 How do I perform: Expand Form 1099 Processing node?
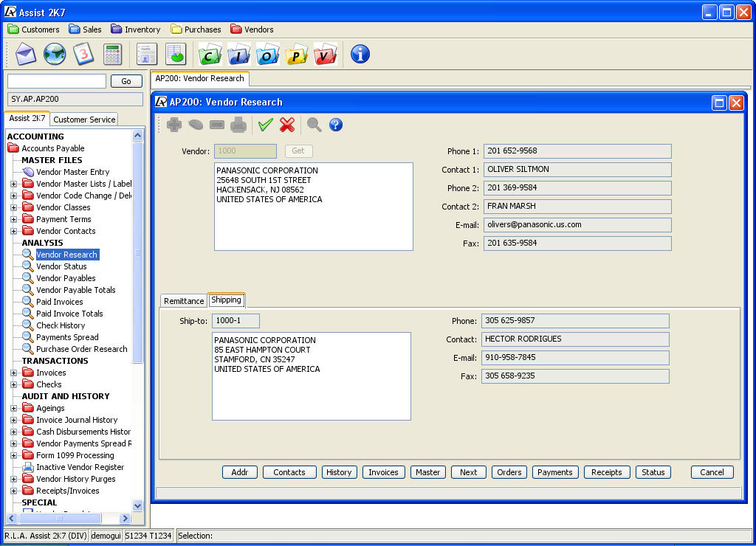(13, 455)
